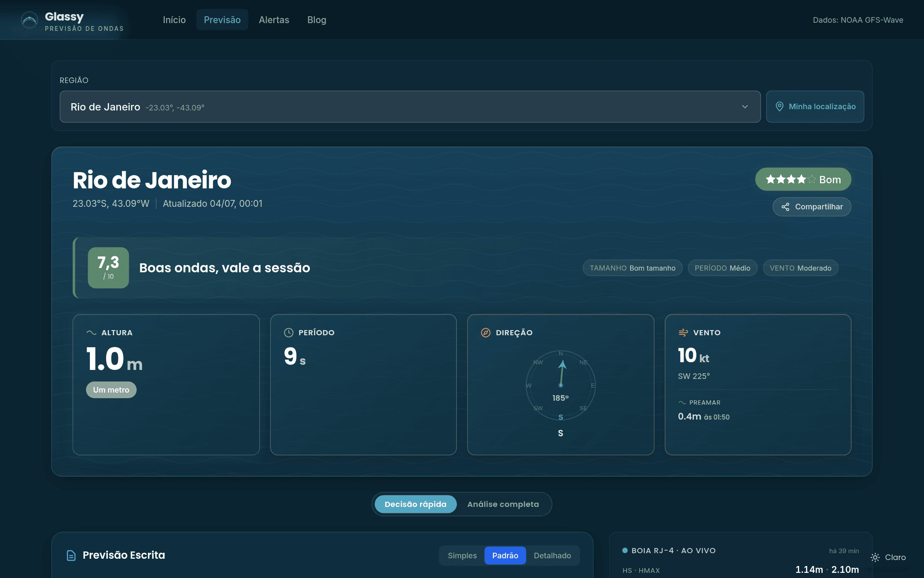Click the Glassy wave logo icon
Image resolution: width=924 pixels, height=578 pixels.
point(30,20)
